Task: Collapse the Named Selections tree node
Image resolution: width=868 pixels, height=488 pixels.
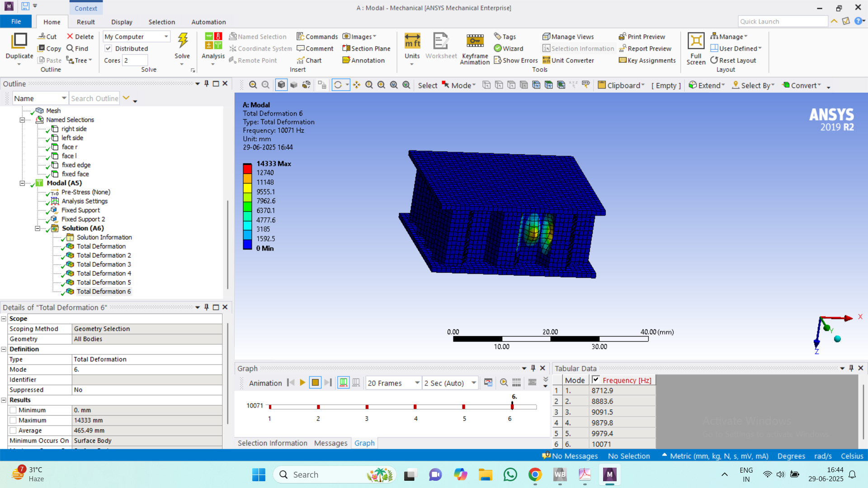Action: [22, 120]
